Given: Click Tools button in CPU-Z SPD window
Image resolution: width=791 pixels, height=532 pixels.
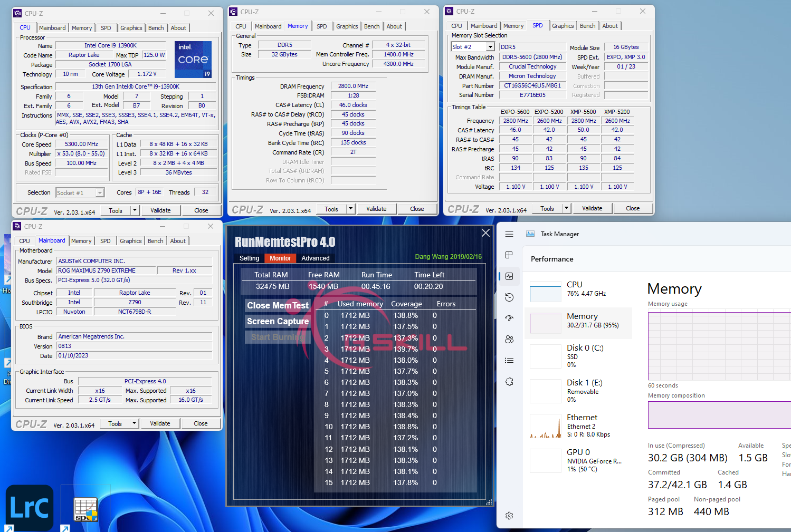Looking at the screenshot, I should pos(547,208).
